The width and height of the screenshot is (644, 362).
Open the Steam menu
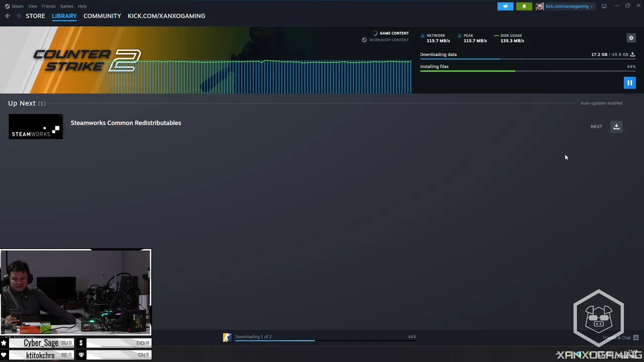click(x=18, y=6)
